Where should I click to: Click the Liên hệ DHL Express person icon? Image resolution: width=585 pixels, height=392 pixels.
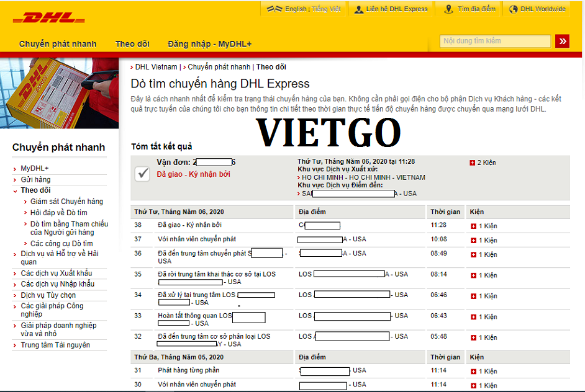[359, 9]
